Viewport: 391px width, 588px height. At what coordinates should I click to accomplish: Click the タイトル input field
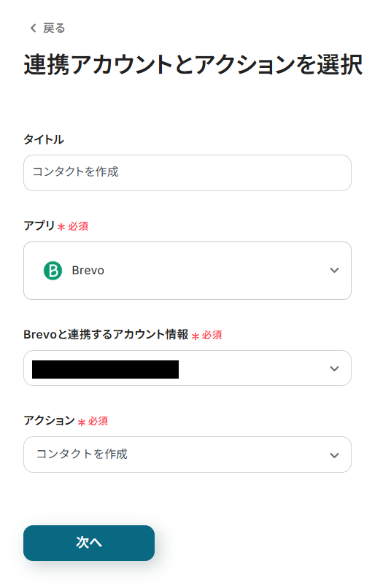(187, 173)
